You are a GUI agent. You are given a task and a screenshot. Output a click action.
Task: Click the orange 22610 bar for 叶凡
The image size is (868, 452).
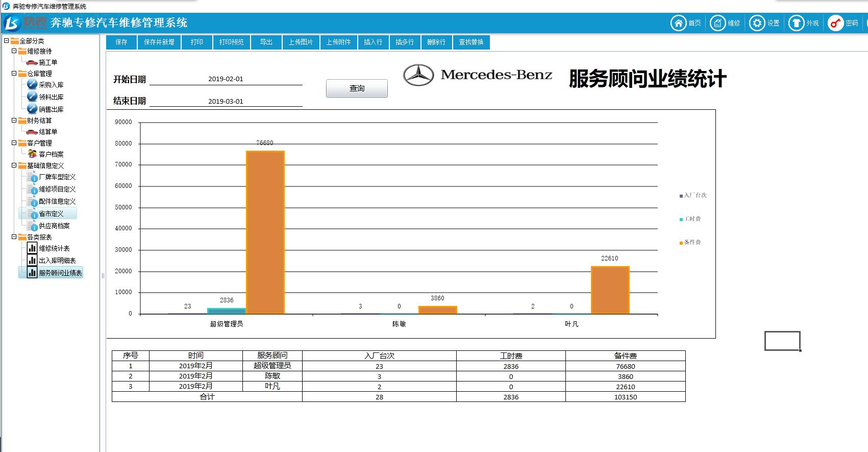point(610,290)
